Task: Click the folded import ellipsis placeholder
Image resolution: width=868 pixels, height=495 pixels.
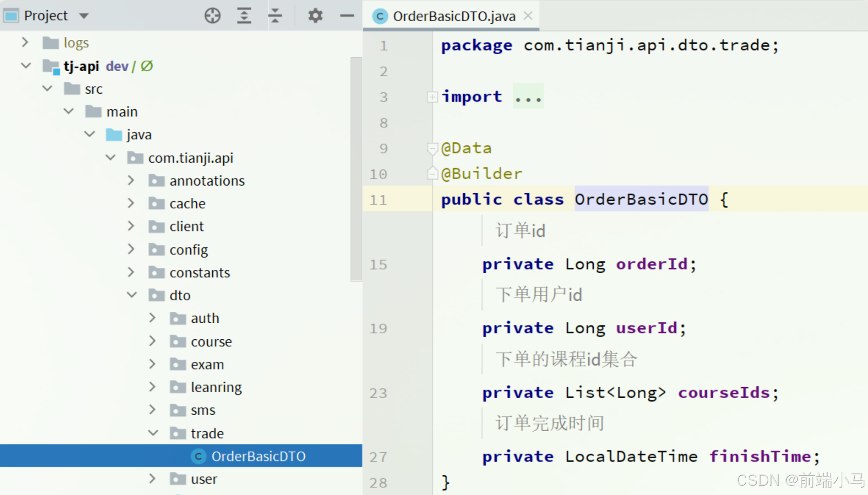Action: tap(528, 96)
